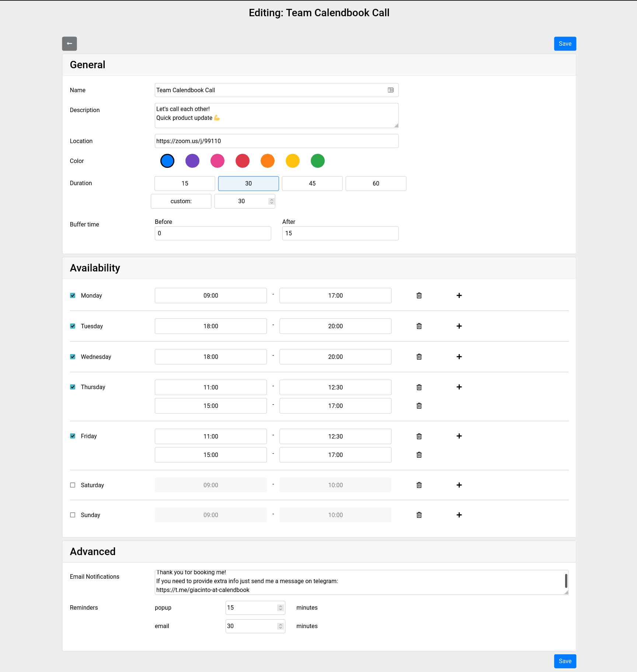The width and height of the screenshot is (637, 672).
Task: Choose the 15 minute duration
Action: coord(185,183)
